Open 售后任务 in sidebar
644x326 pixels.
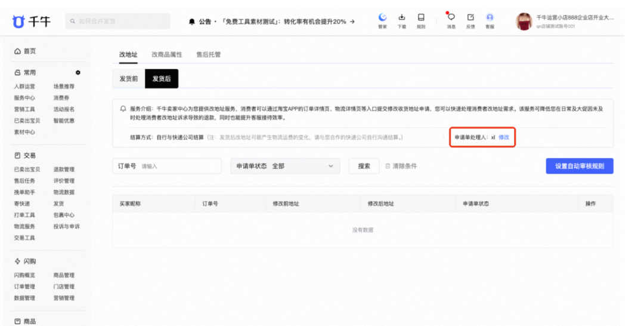point(24,181)
